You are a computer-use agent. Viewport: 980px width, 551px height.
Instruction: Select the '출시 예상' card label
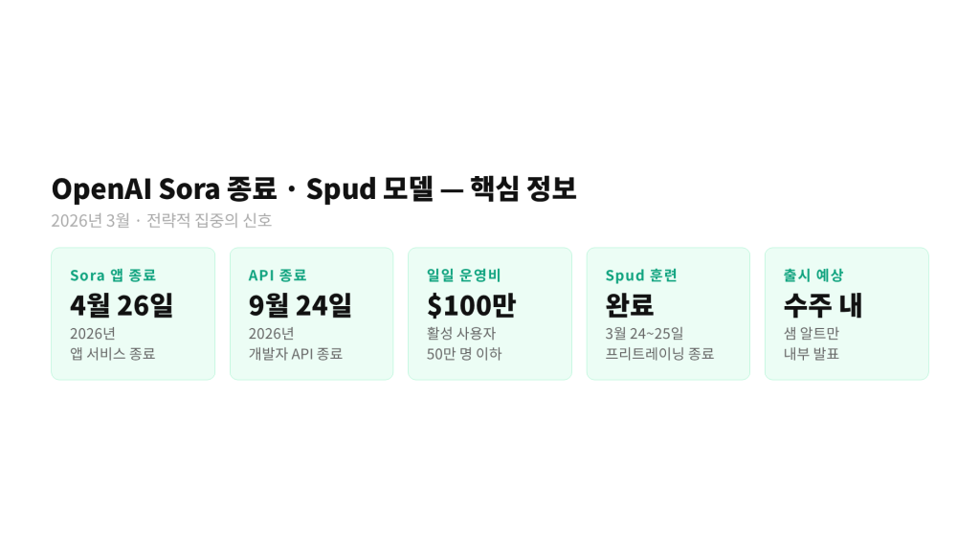[x=813, y=275]
